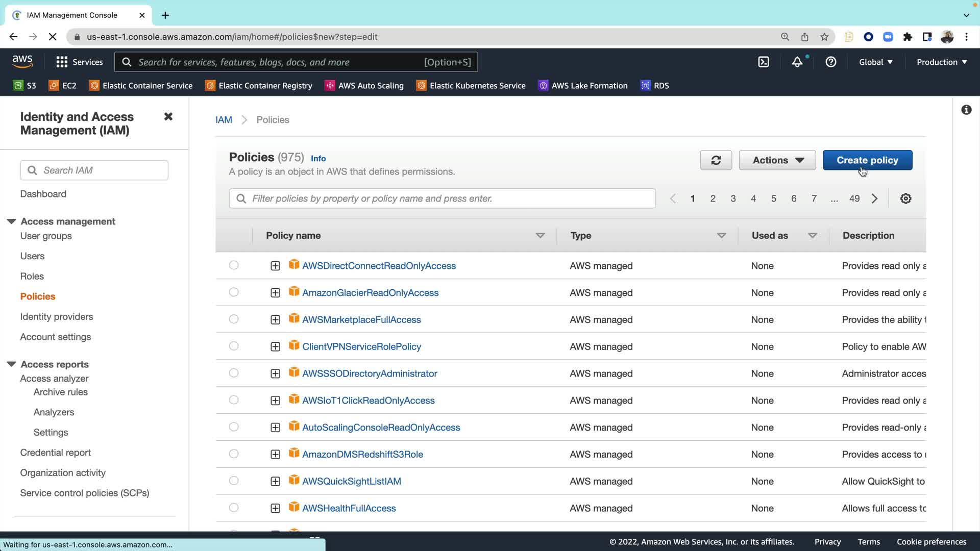Image resolution: width=980 pixels, height=551 pixels.
Task: Click the notifications bell icon
Action: [797, 62]
